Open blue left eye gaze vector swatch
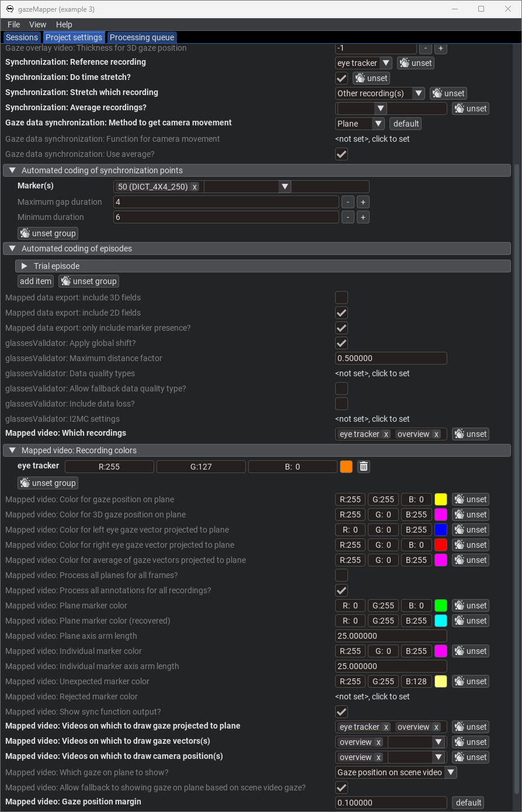 [441, 530]
